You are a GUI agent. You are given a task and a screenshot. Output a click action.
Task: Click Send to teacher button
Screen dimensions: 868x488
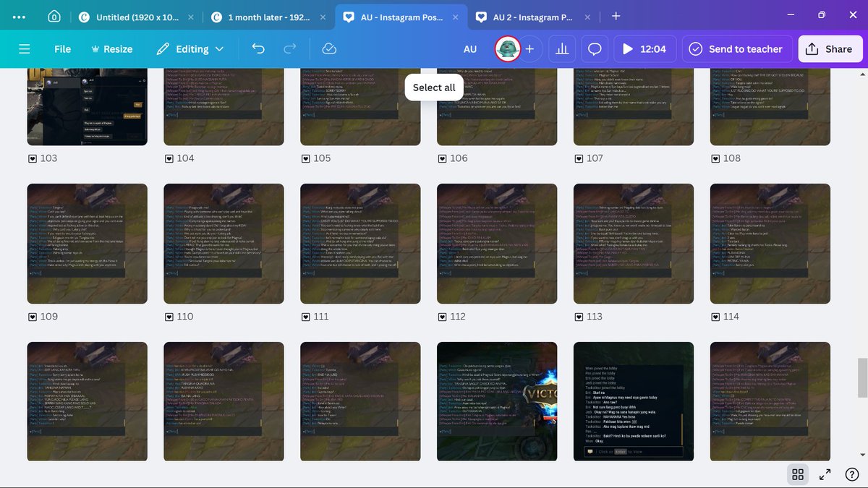tap(736, 49)
